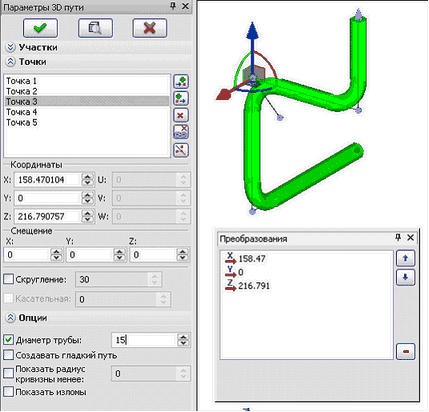Collapse the Точки section
Screen dimensions: 429x412
click(10, 62)
